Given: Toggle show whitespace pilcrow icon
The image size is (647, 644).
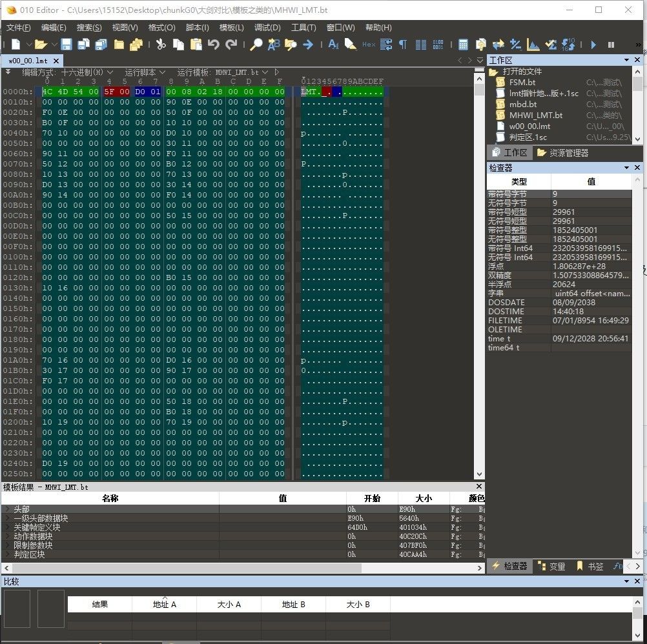Looking at the screenshot, I should coord(403,45).
